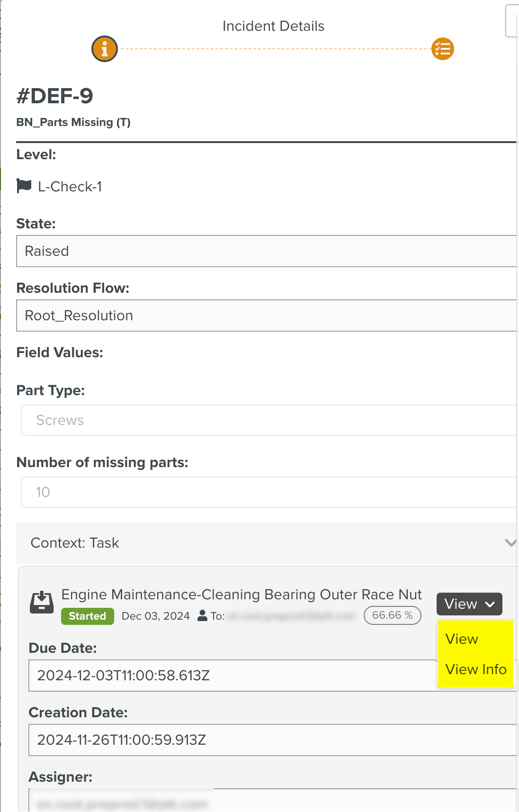Image resolution: width=519 pixels, height=812 pixels.
Task: Click the 66.66 % progress pill
Action: 392,615
